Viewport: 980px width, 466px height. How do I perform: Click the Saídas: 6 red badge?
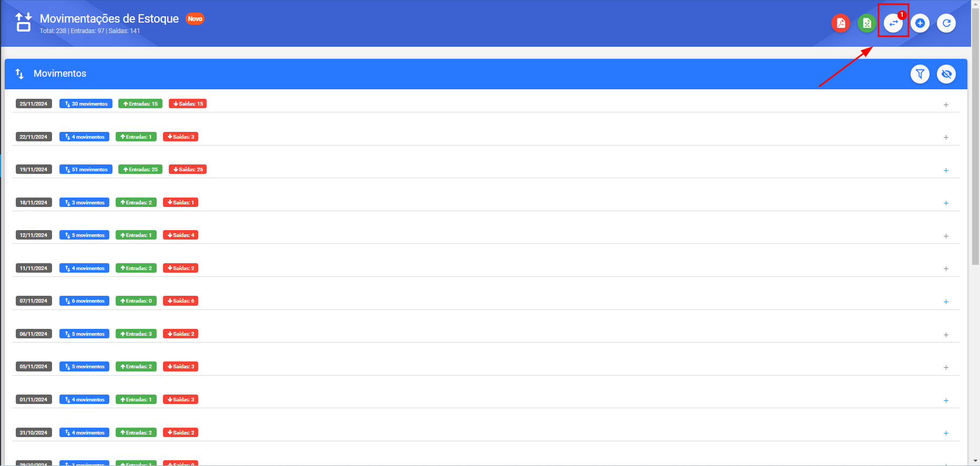coord(180,301)
